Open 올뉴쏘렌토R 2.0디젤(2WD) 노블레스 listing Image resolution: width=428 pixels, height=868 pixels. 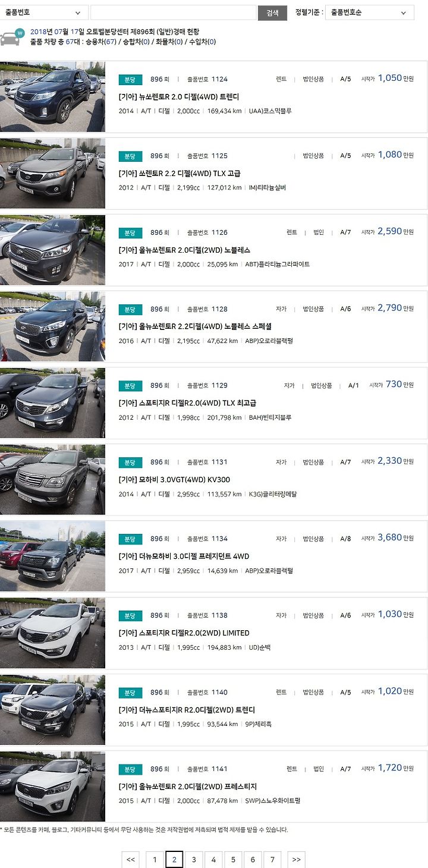(x=184, y=250)
